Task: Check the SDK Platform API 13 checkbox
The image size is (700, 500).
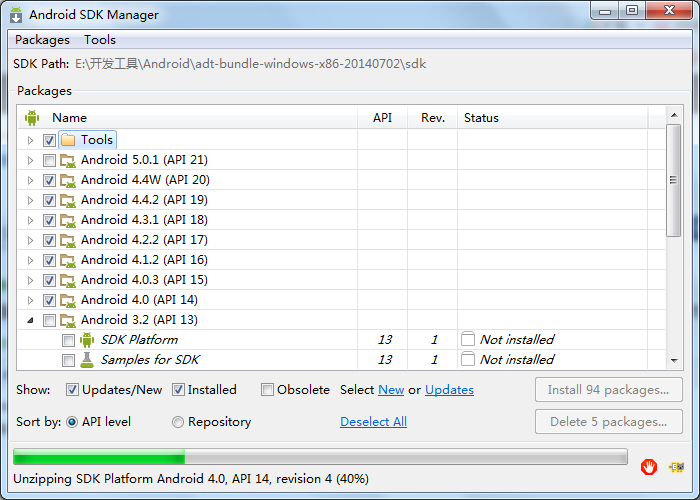Action: pyautogui.click(x=68, y=341)
